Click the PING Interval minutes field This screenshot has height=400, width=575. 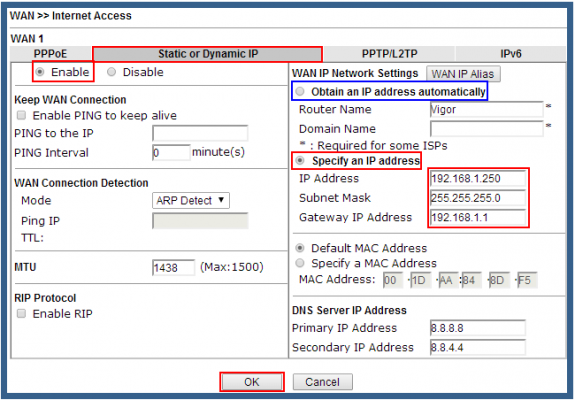171,153
